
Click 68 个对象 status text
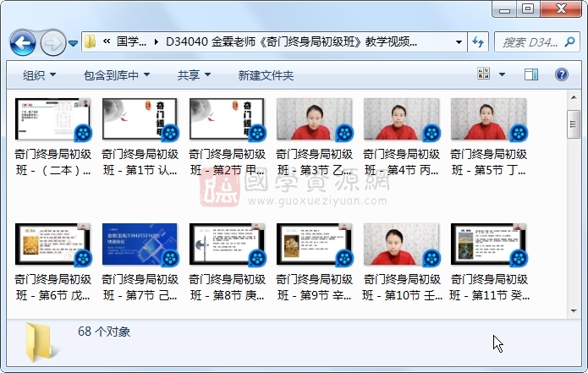tap(104, 332)
